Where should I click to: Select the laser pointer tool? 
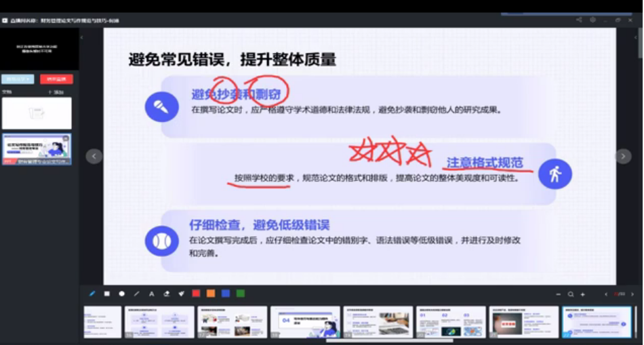[182, 293]
